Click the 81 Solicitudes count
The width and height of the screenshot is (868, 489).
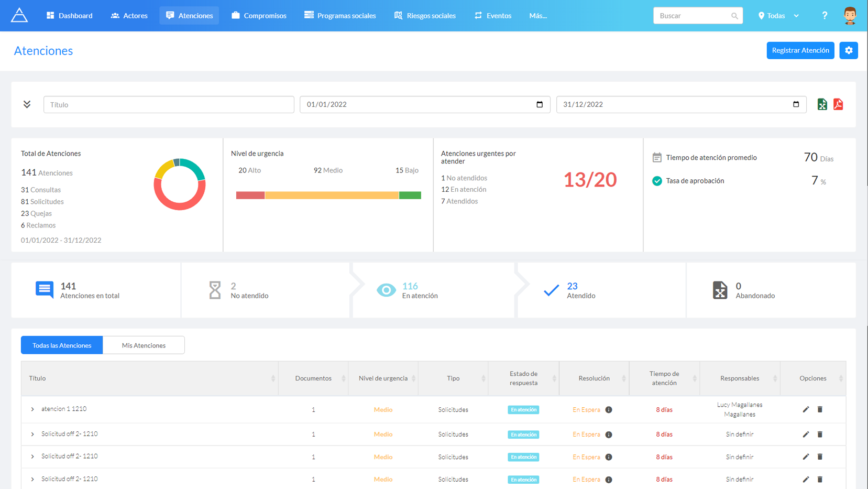42,202
